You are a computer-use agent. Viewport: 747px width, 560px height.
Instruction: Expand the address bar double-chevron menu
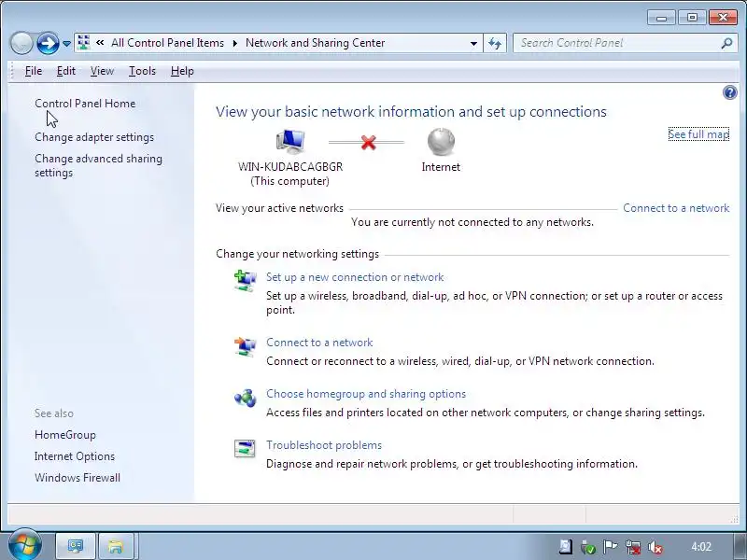(100, 43)
